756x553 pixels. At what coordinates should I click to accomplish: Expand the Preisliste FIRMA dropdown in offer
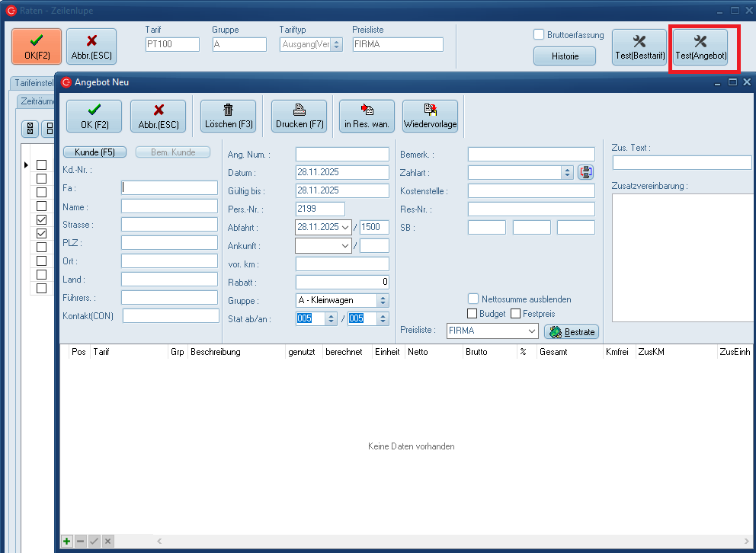[x=531, y=331]
